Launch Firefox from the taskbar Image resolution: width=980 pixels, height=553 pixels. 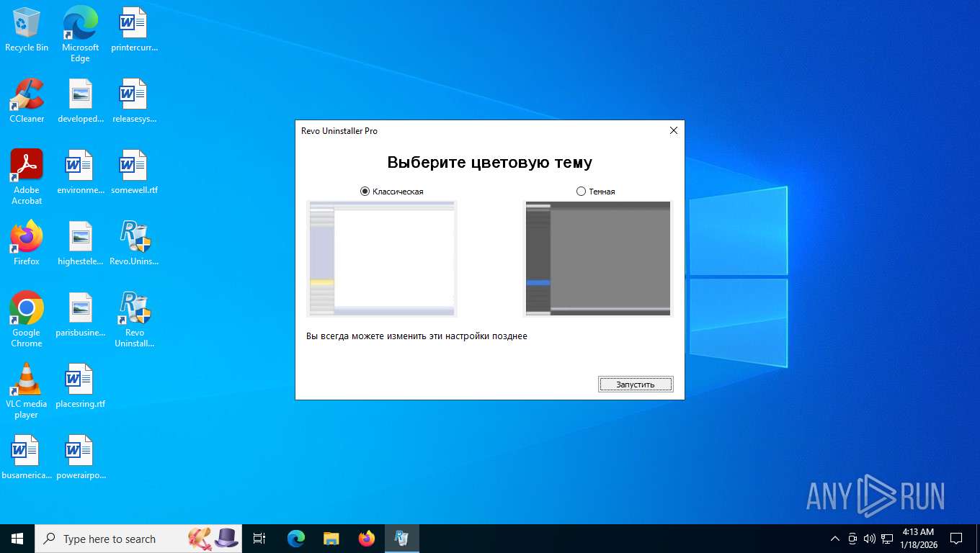[x=367, y=539]
